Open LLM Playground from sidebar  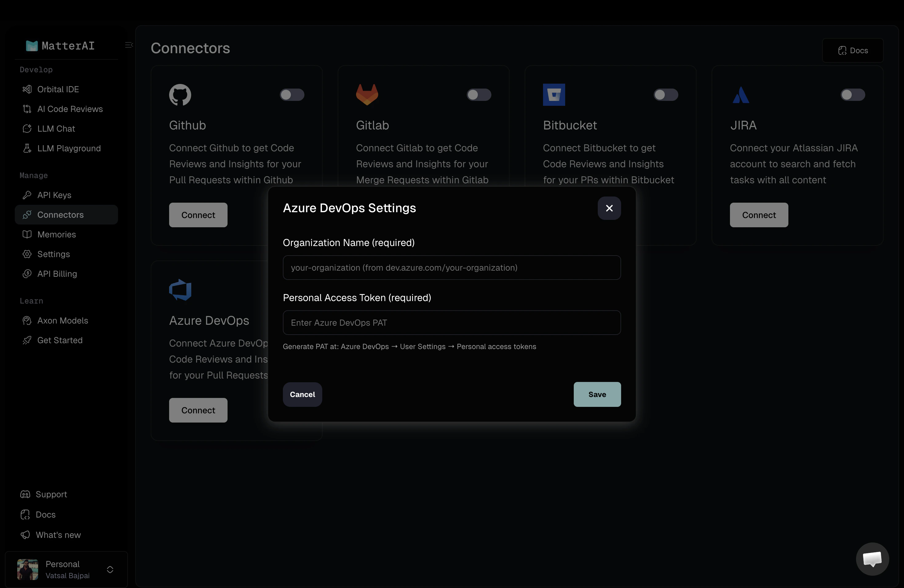[69, 148]
